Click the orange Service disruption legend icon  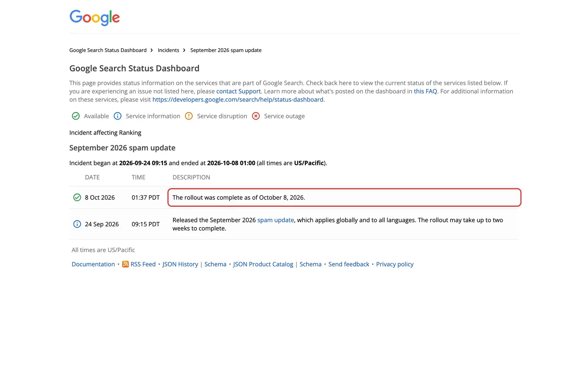point(189,116)
